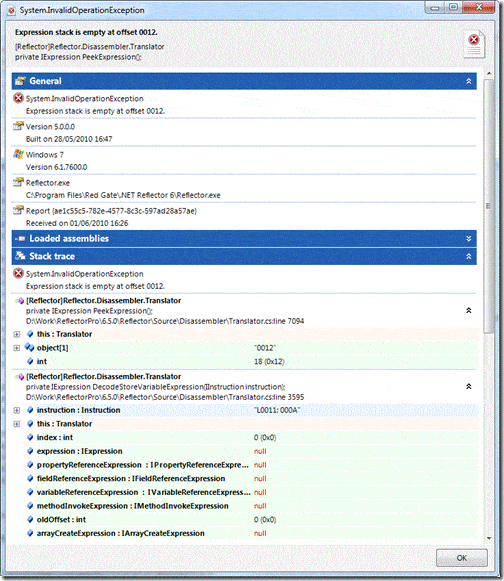Expand the Loaded assemblies section chevron
This screenshot has height=581, width=504.
tap(468, 239)
